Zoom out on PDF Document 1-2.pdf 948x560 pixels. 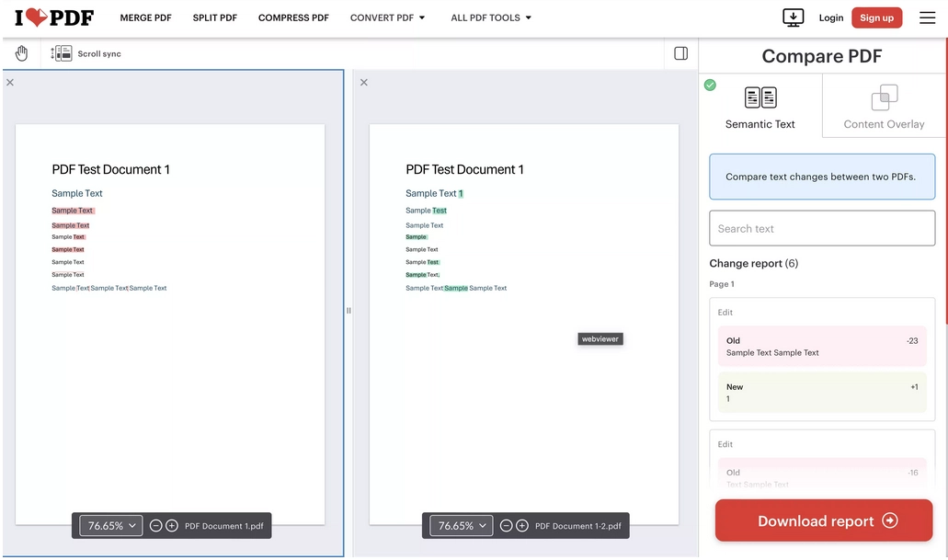507,526
